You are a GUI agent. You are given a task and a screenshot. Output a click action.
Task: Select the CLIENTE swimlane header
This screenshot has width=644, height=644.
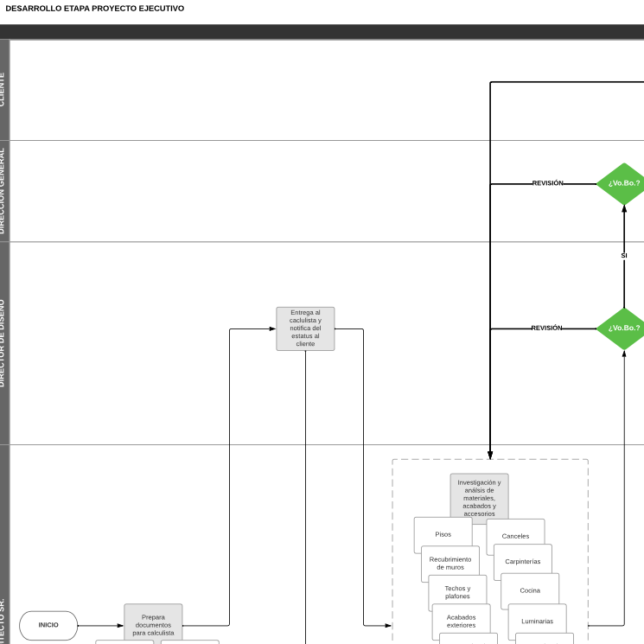[x=4, y=89]
